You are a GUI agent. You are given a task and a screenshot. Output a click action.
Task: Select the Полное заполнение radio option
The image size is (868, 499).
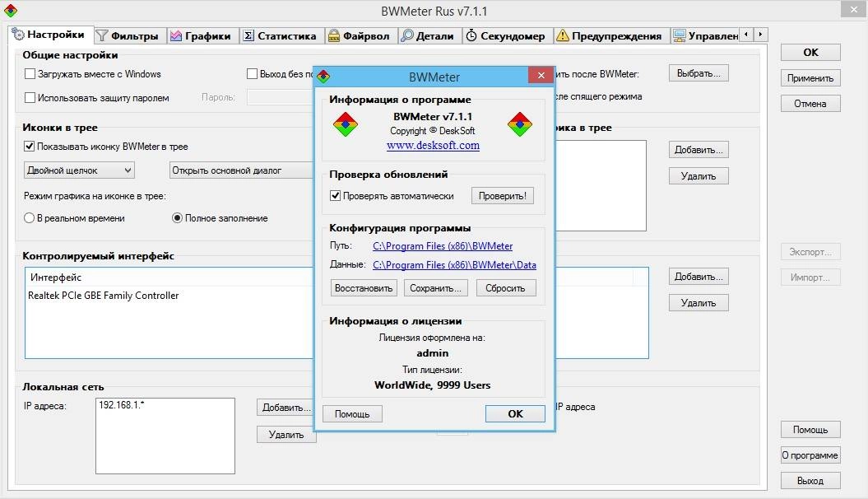[177, 218]
